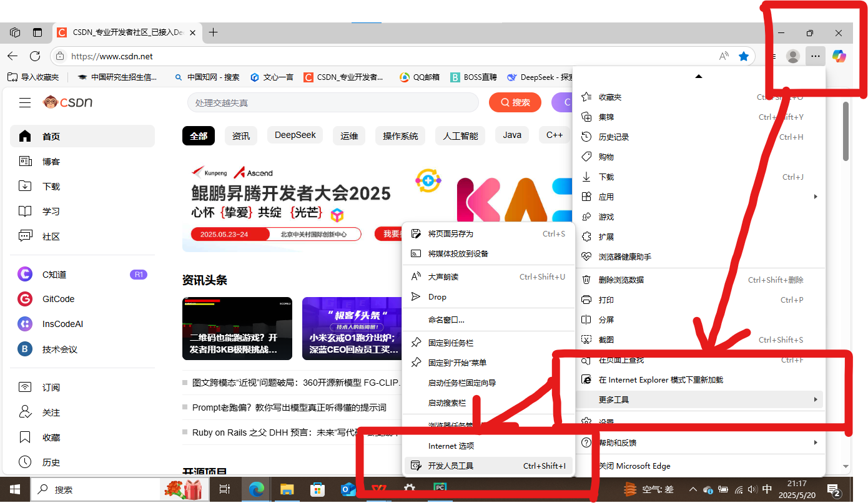Open the Copilot icon in the toolbar
The image size is (868, 503).
click(x=839, y=56)
